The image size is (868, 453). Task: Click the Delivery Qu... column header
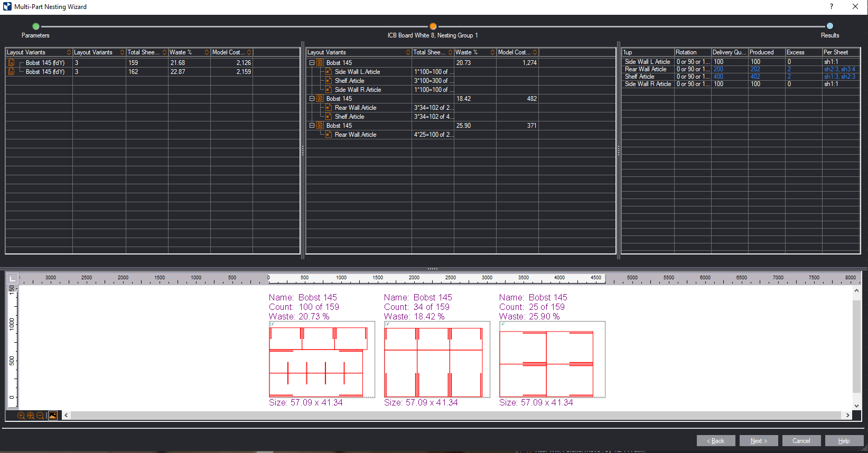click(x=730, y=52)
